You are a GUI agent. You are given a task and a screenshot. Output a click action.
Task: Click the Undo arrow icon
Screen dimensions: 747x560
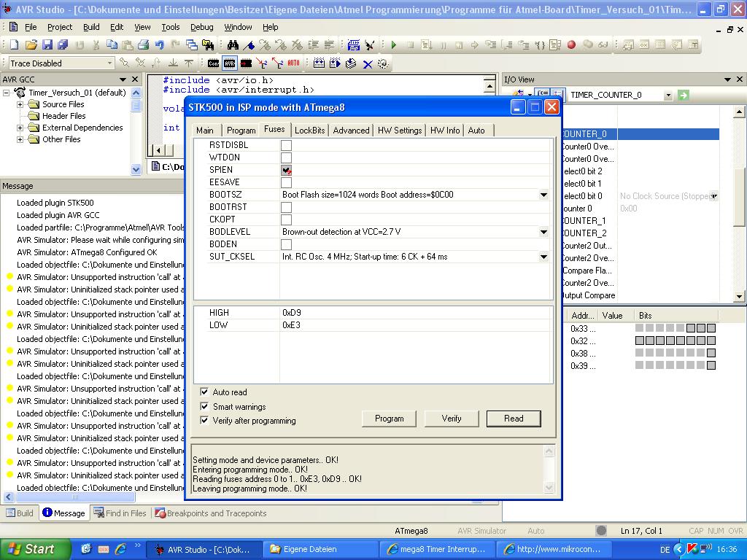click(x=160, y=44)
